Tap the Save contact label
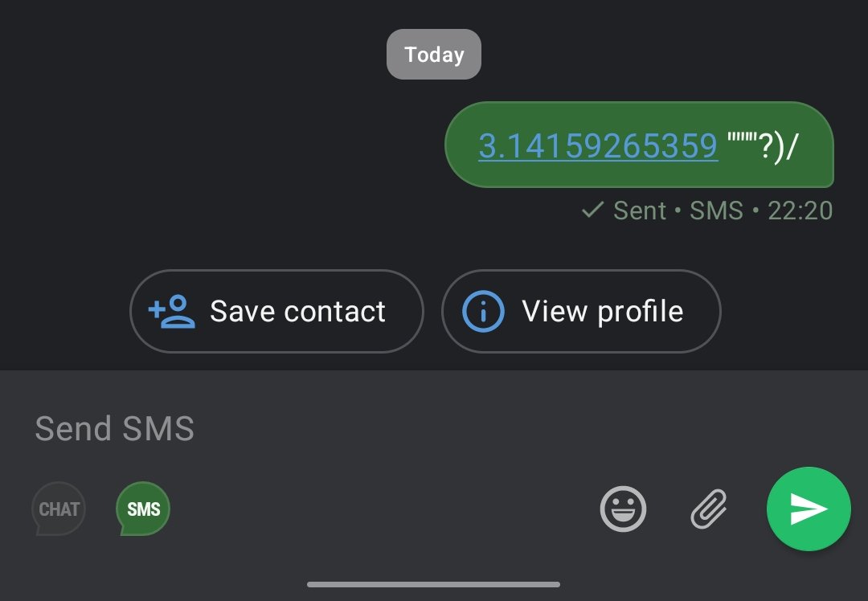Viewport: 868px width, 601px height. 297,311
